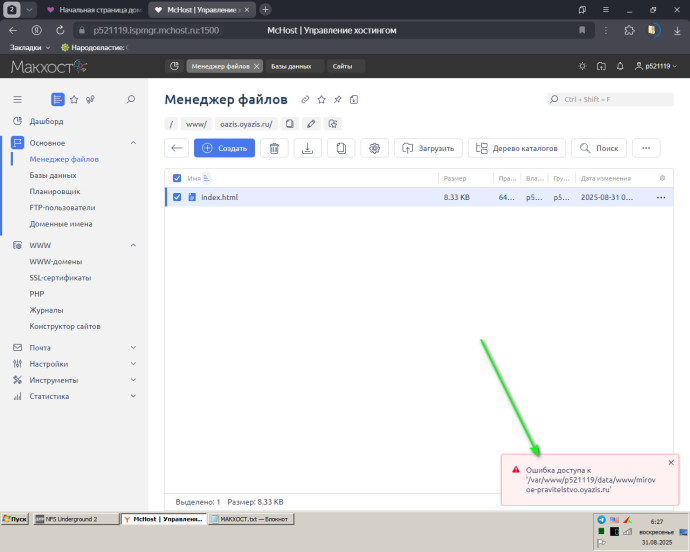Image resolution: width=690 pixels, height=552 pixels.
Task: Copy selected file icon
Action: [x=341, y=148]
